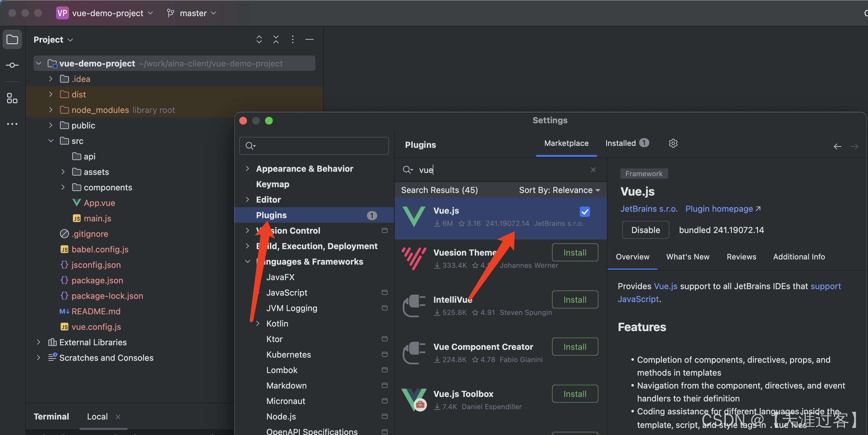Click the git branch icon beside master

coord(171,13)
